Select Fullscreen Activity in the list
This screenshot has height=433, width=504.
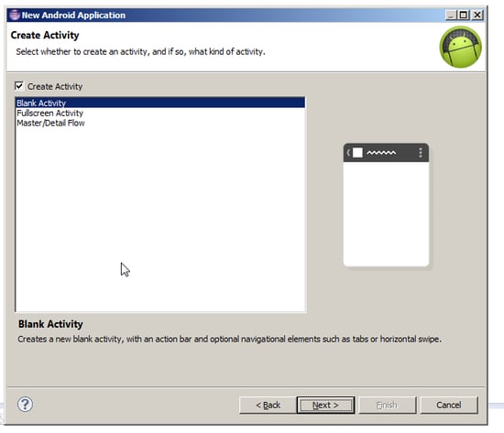(160, 114)
